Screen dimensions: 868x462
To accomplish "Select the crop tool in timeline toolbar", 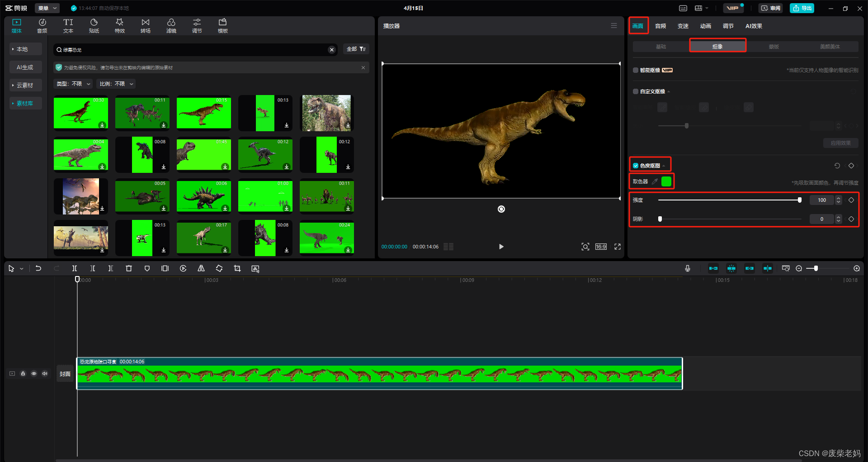I will (x=237, y=268).
